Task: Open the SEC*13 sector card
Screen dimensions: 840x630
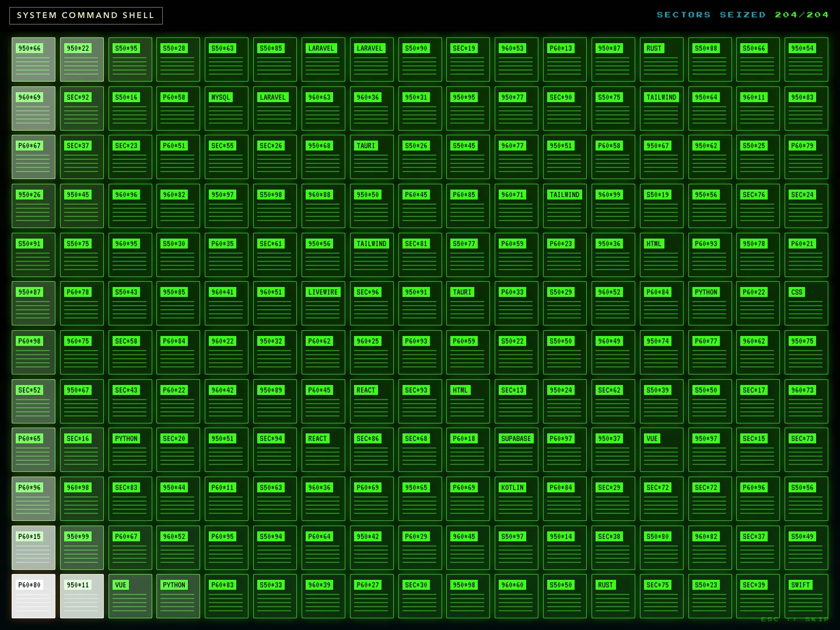Action: tap(516, 401)
